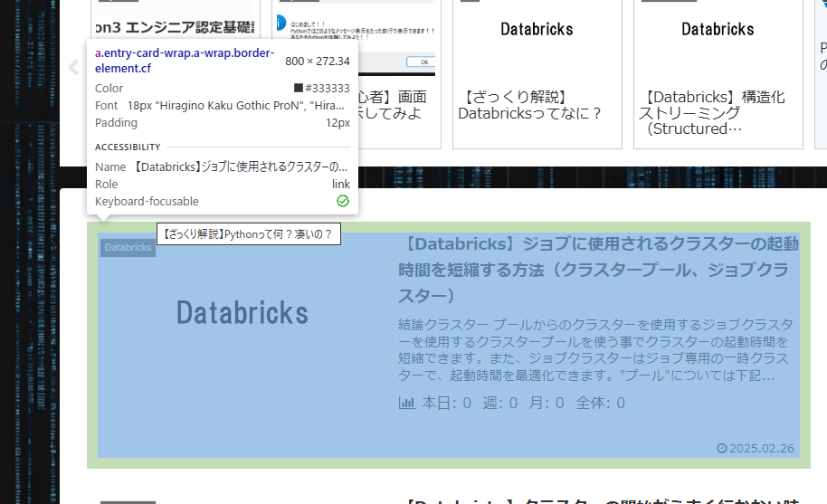Click the partially visible article title at bottom
This screenshot has height=504, width=827.
coord(598,499)
